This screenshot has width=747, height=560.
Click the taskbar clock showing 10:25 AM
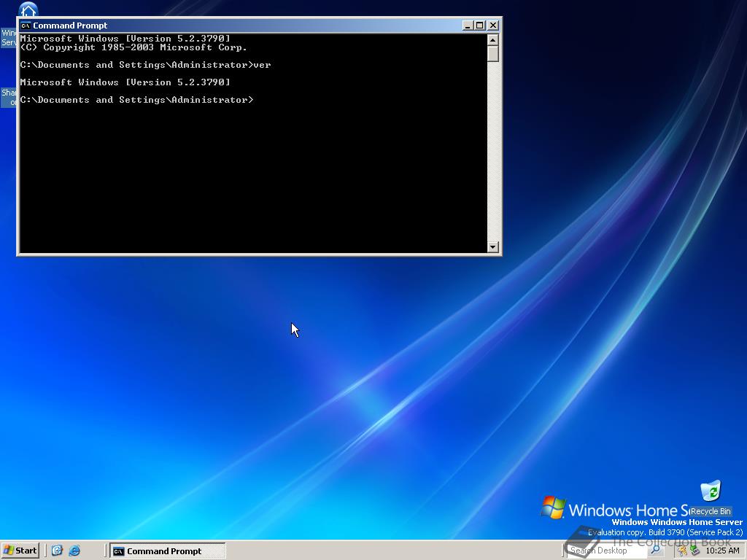pyautogui.click(x=722, y=551)
